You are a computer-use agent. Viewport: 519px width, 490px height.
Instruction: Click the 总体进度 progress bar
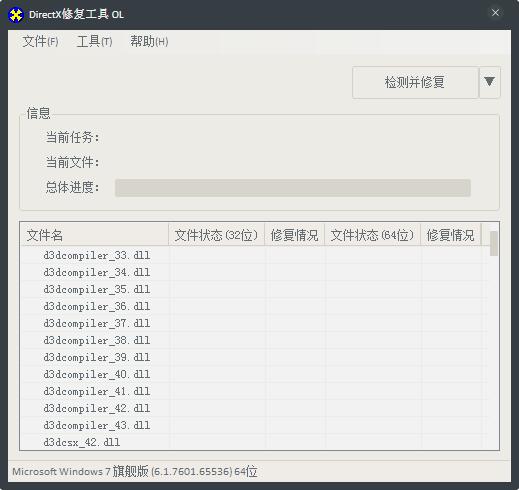pos(293,188)
